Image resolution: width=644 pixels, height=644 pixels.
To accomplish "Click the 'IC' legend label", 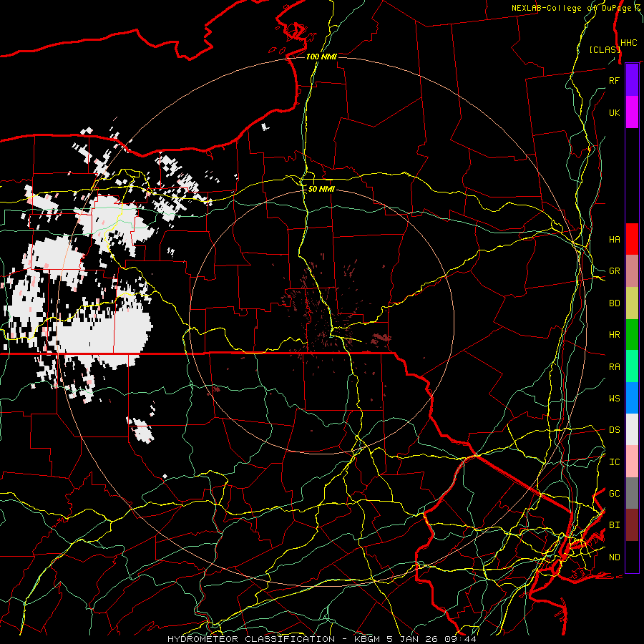I will 614,462.
